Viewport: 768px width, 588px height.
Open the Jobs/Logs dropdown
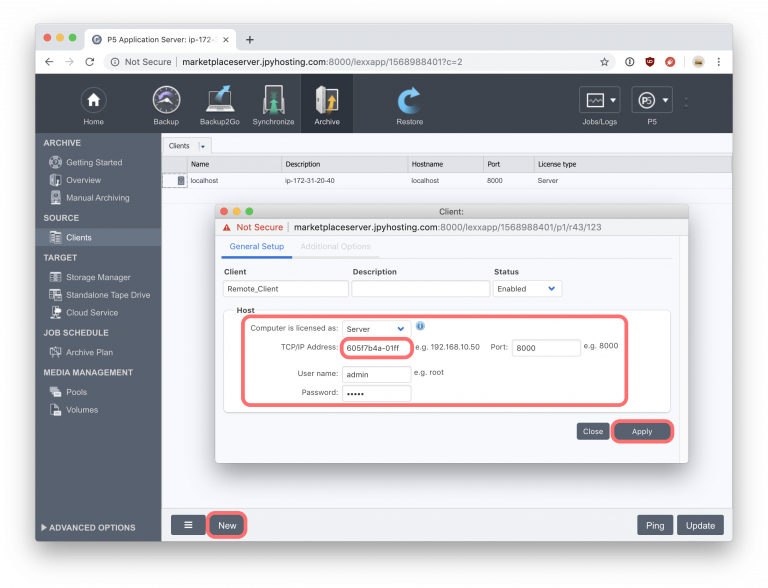(x=600, y=100)
